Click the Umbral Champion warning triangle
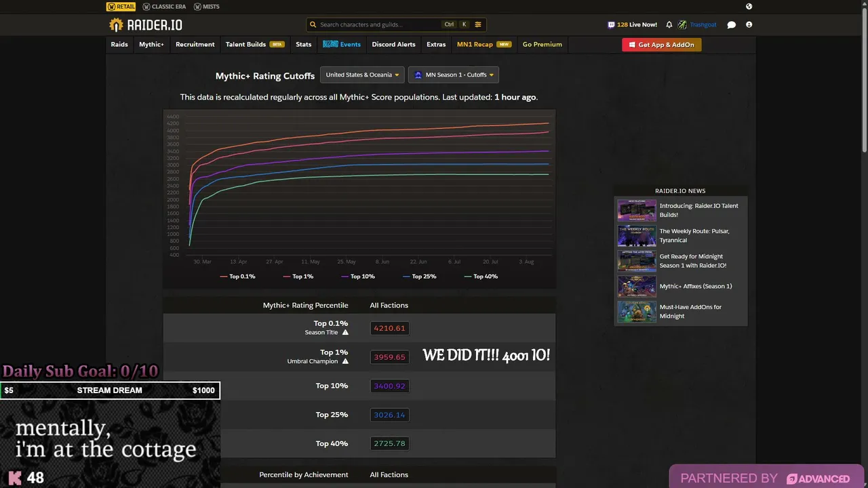The image size is (868, 488). click(345, 361)
